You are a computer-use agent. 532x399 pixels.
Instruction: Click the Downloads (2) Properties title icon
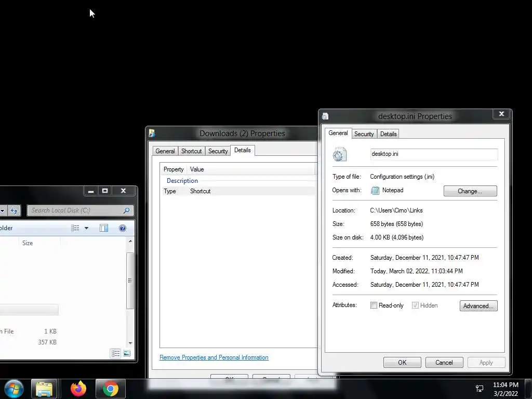pos(152,134)
